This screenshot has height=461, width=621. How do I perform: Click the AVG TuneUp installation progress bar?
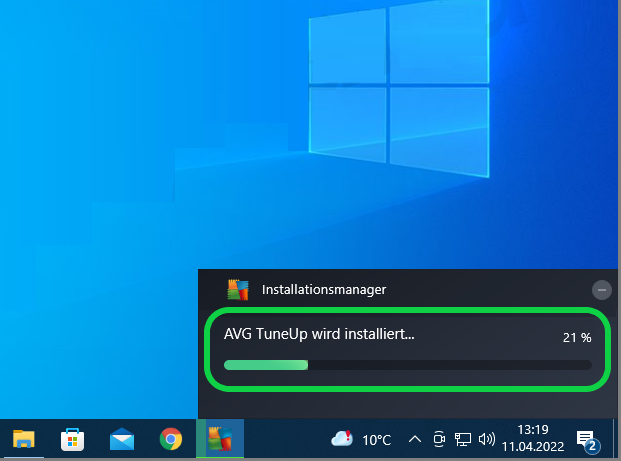pos(408,365)
